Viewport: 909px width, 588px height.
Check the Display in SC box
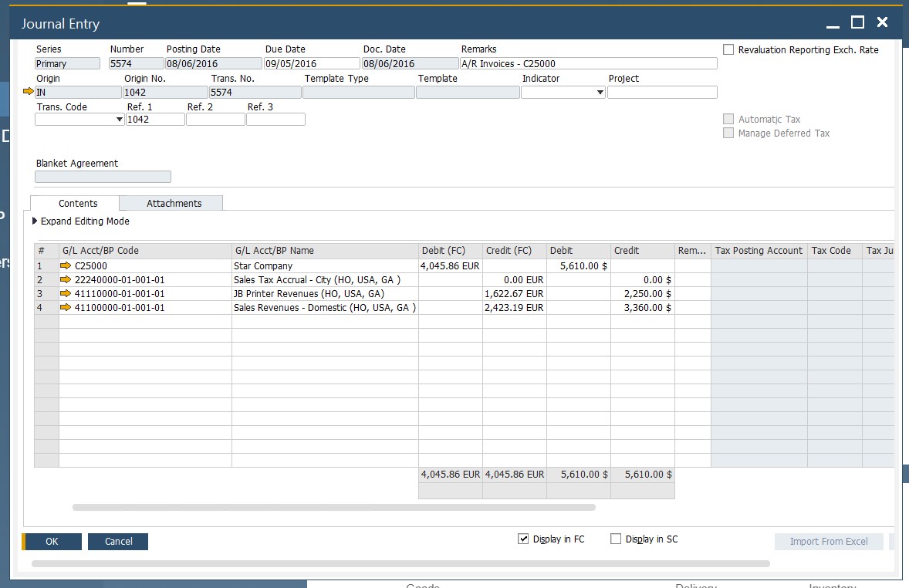point(616,539)
